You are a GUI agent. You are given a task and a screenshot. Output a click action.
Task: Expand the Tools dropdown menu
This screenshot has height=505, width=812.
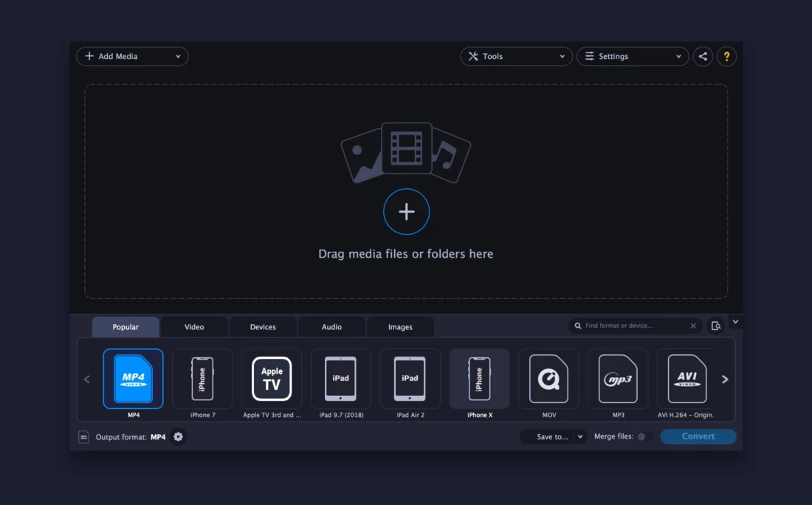tap(516, 57)
